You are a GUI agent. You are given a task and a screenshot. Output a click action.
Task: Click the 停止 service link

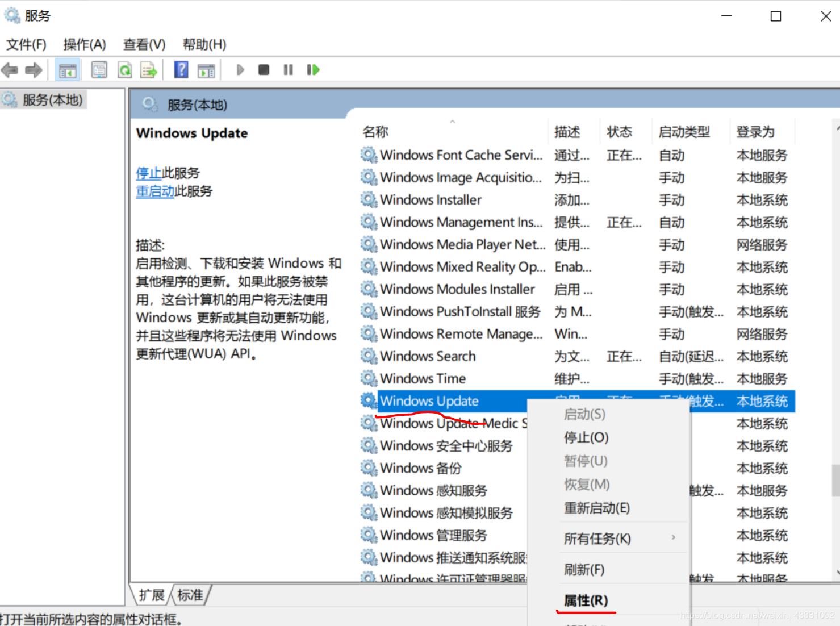coord(149,173)
